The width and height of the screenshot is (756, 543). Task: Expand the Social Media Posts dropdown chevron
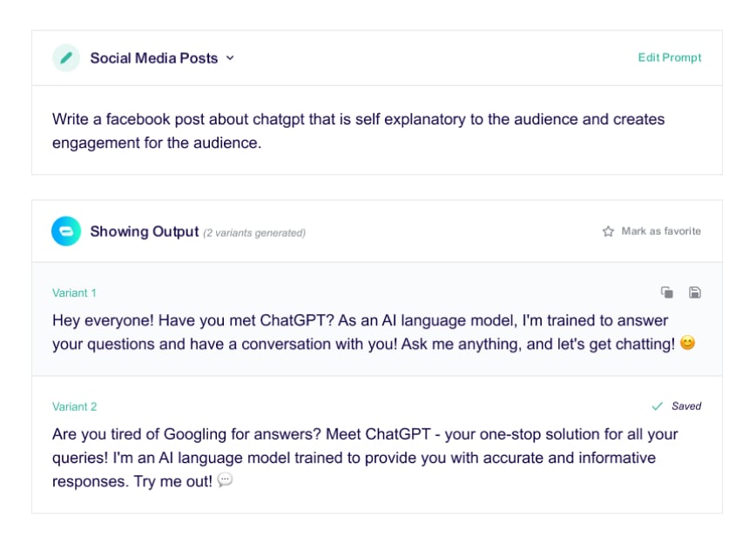point(230,58)
